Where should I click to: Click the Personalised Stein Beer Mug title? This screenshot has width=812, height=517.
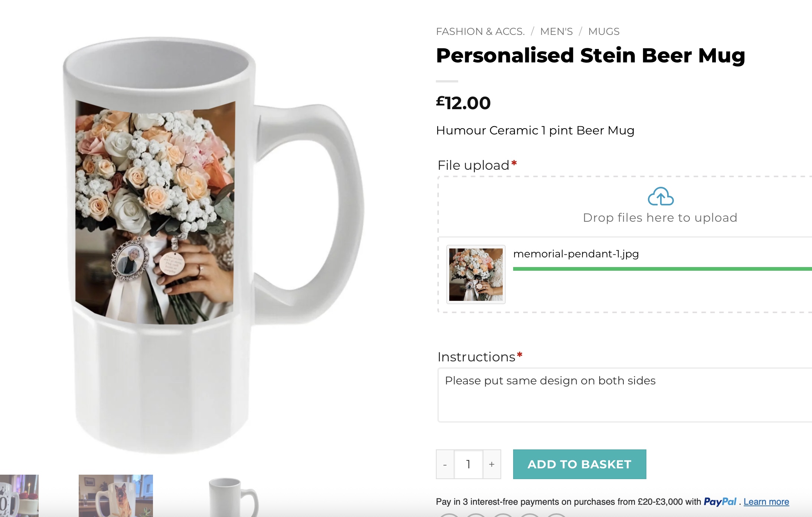click(x=590, y=56)
